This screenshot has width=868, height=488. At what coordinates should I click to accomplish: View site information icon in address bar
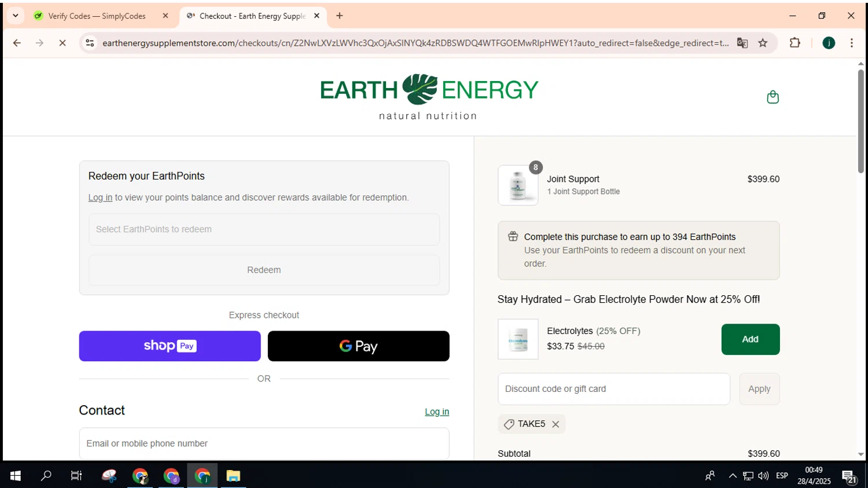[x=90, y=43]
